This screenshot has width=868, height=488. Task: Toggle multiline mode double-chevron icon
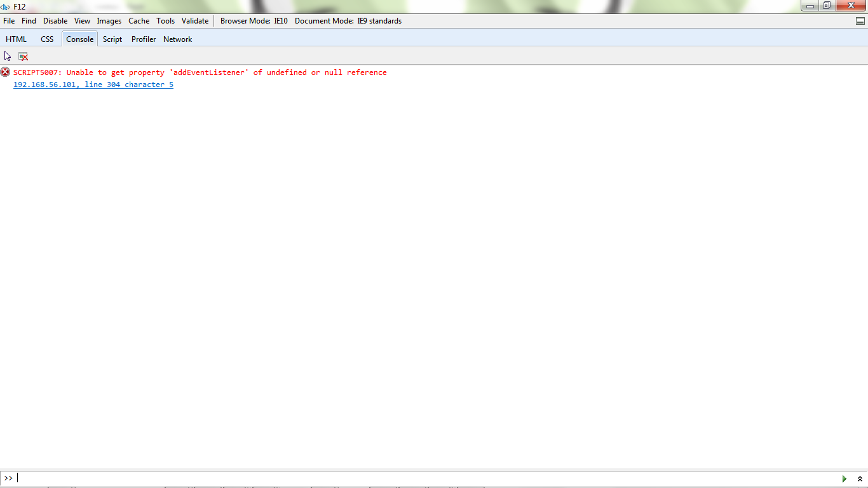point(860,478)
